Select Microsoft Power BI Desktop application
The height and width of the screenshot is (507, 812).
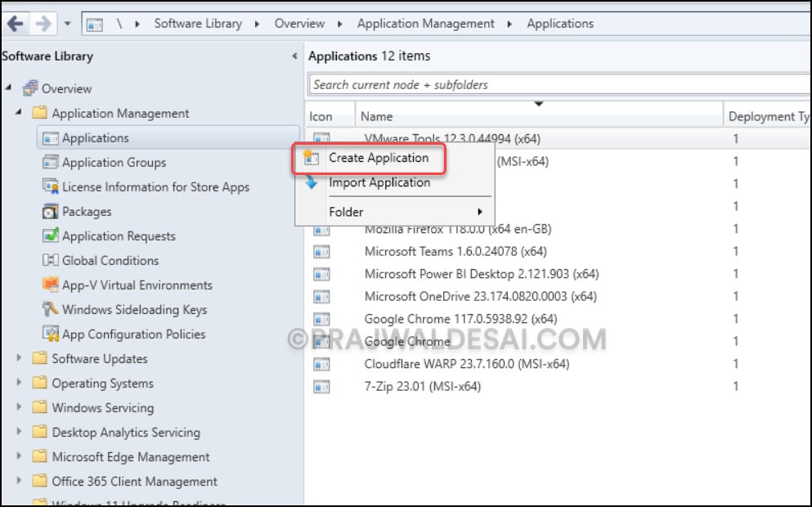pyautogui.click(x=482, y=274)
